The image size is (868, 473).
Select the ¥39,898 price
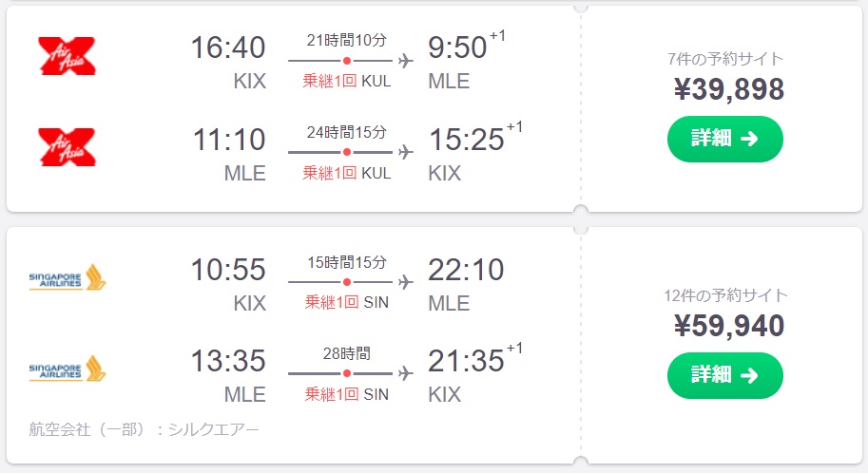click(729, 89)
